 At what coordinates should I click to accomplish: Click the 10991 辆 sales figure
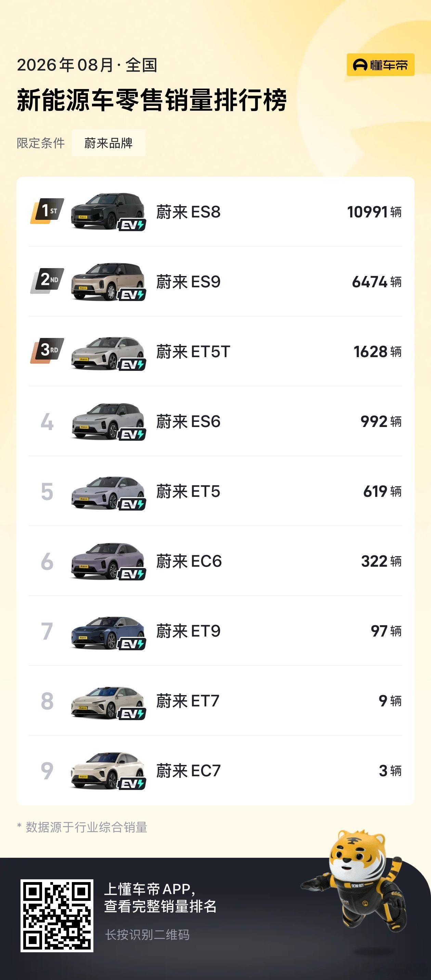click(374, 212)
